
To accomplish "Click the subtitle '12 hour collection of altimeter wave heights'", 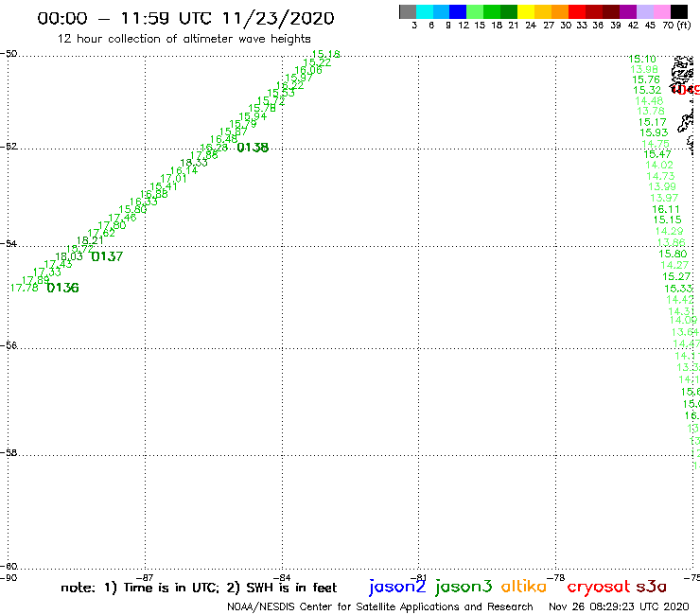I will [184, 39].
